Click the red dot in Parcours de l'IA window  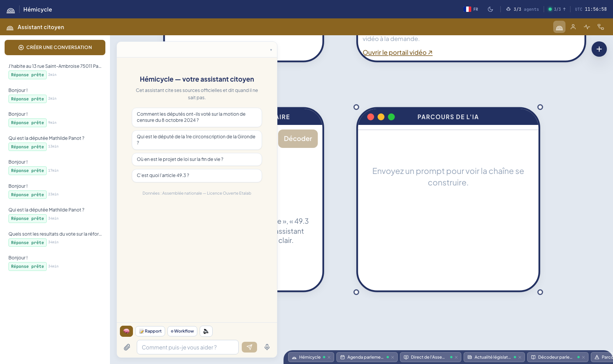[370, 117]
